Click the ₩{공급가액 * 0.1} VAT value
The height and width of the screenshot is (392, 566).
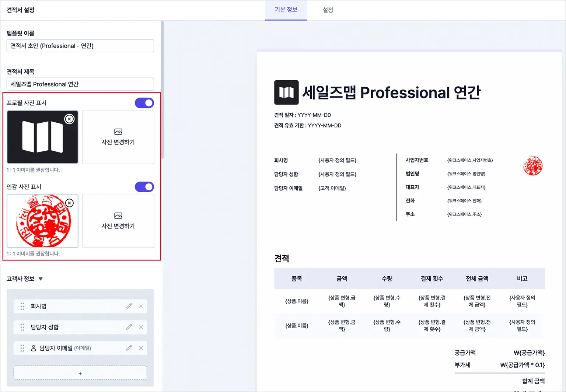click(x=523, y=365)
